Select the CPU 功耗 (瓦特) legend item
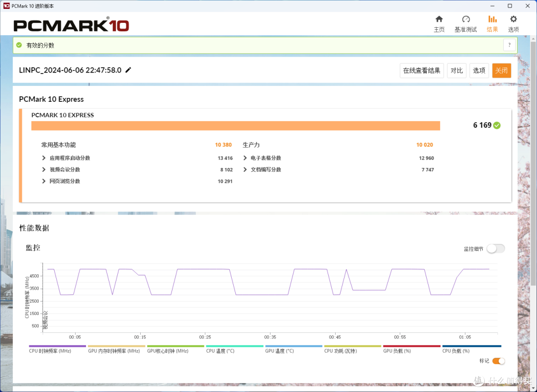Image resolution: width=537 pixels, height=392 pixels. [x=353, y=349]
